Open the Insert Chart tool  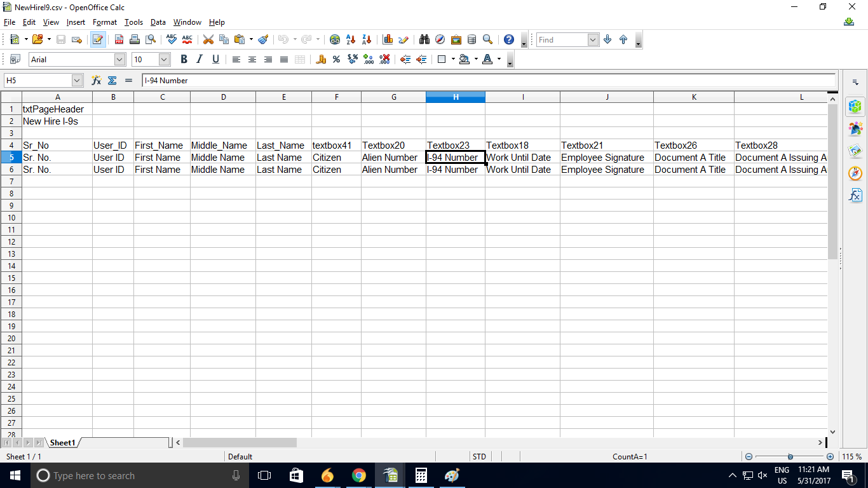point(388,39)
